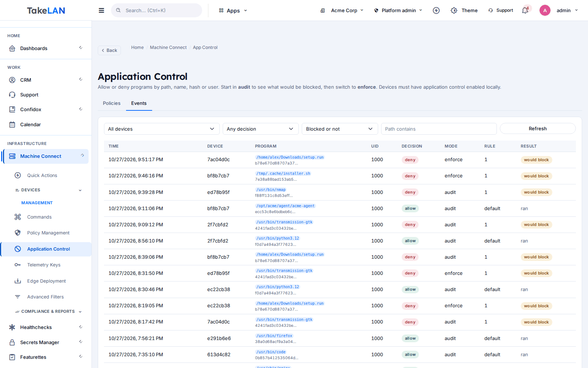
Task: Open Dashboards in the sidebar
Action: [46, 48]
